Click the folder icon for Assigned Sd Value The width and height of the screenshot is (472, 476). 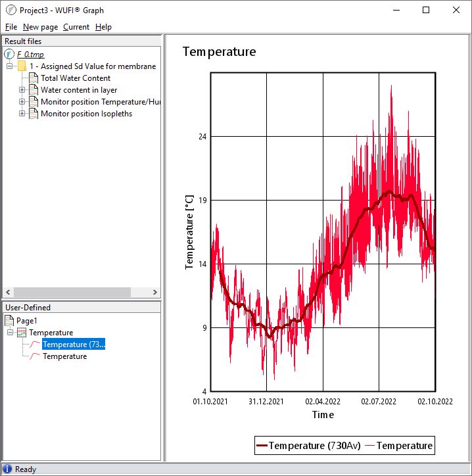[22, 66]
